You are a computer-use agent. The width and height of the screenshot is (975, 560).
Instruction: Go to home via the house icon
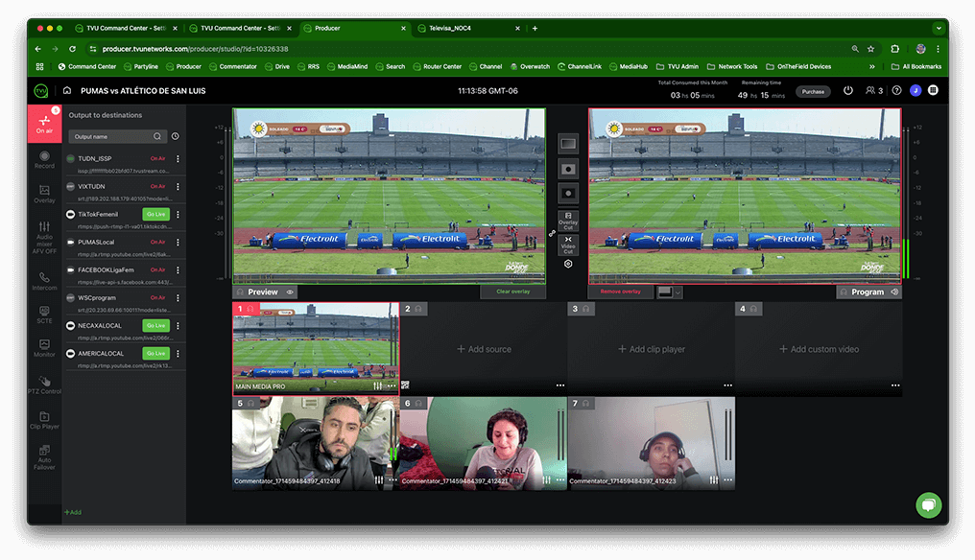67,91
